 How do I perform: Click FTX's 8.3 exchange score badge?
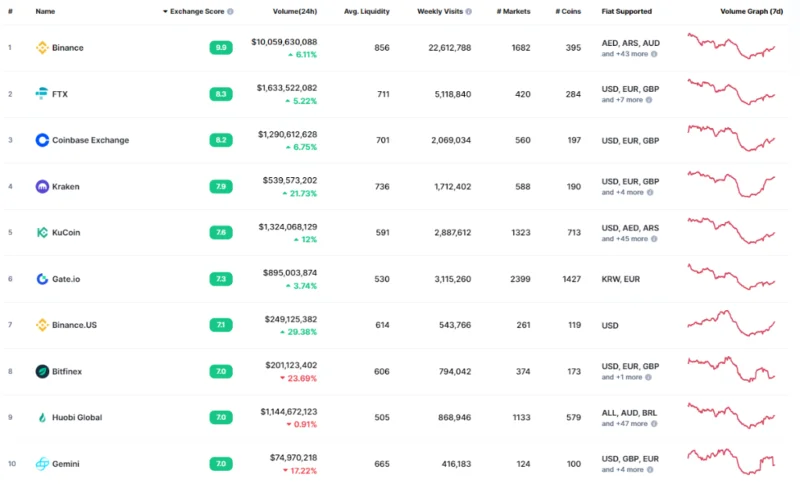tap(221, 94)
